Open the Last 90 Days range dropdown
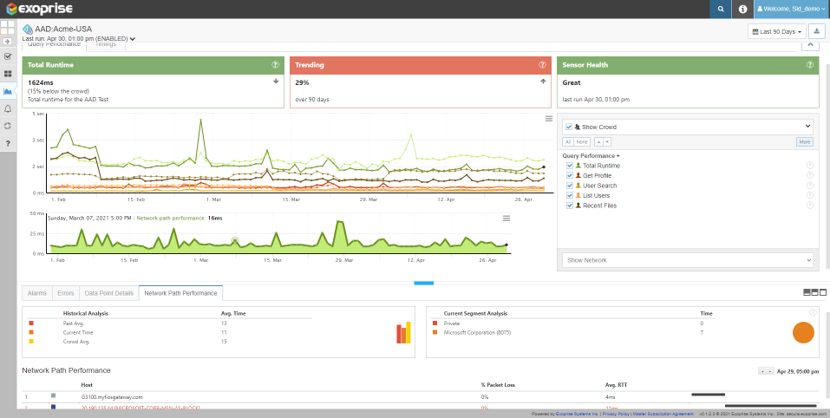This screenshot has width=830, height=418. tap(777, 31)
